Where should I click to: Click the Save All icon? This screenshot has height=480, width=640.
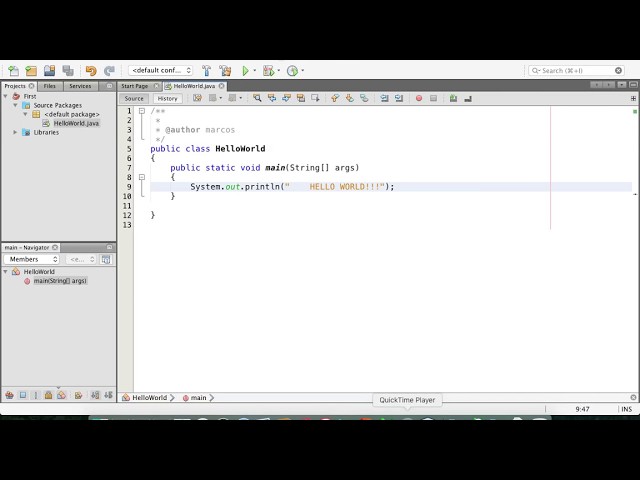pyautogui.click(x=68, y=71)
